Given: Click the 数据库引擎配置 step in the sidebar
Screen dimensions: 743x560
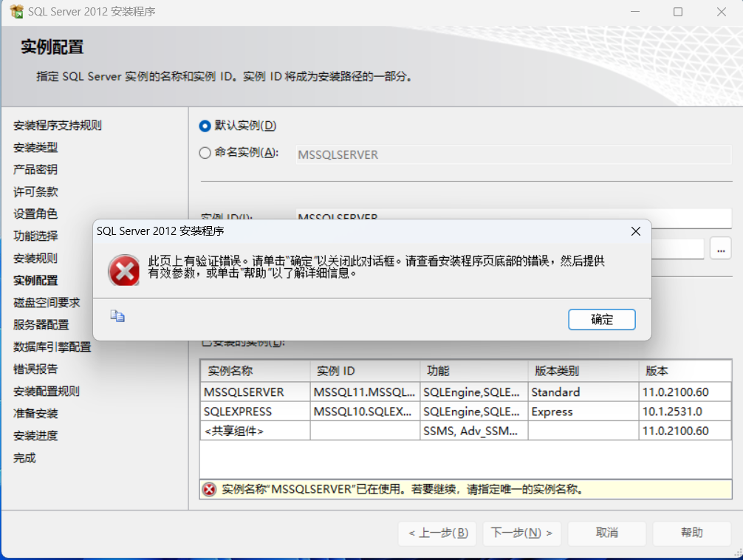Looking at the screenshot, I should [x=52, y=346].
